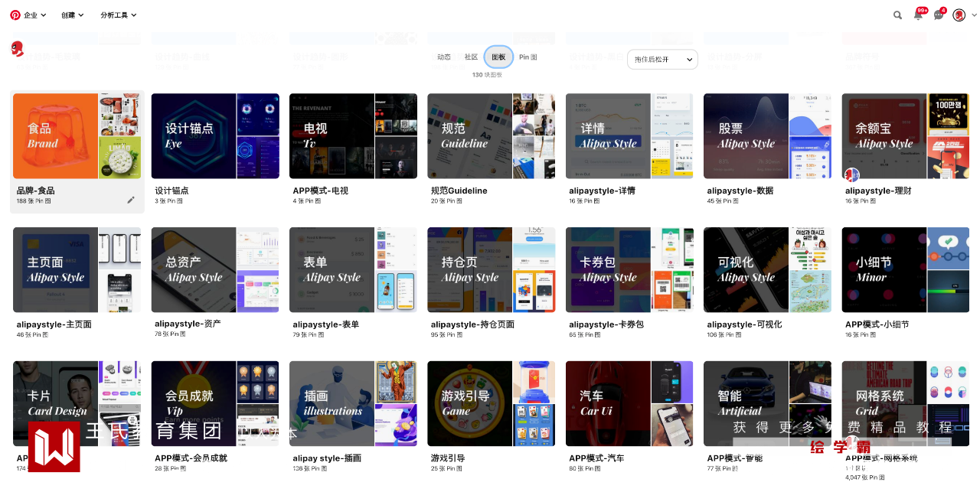This screenshot has height=492, width=980.
Task: Open the 游戏引导 Game board cover
Action: pyautogui.click(x=492, y=404)
